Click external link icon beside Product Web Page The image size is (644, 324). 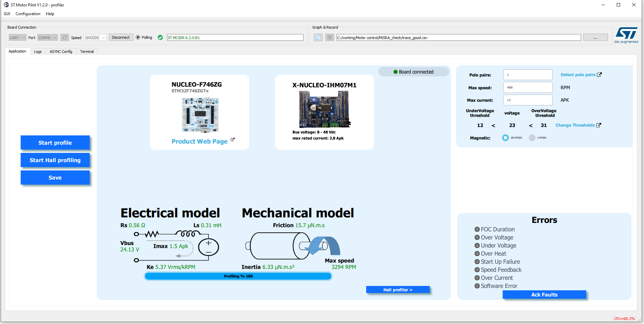(x=233, y=139)
